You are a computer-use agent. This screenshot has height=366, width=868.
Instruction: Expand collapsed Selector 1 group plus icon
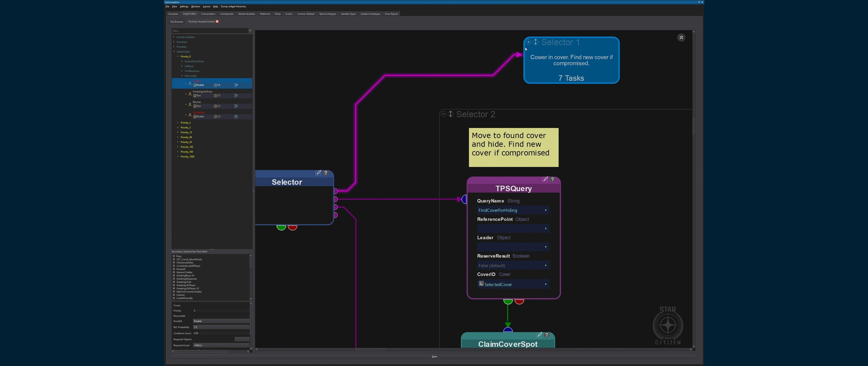[x=528, y=42]
